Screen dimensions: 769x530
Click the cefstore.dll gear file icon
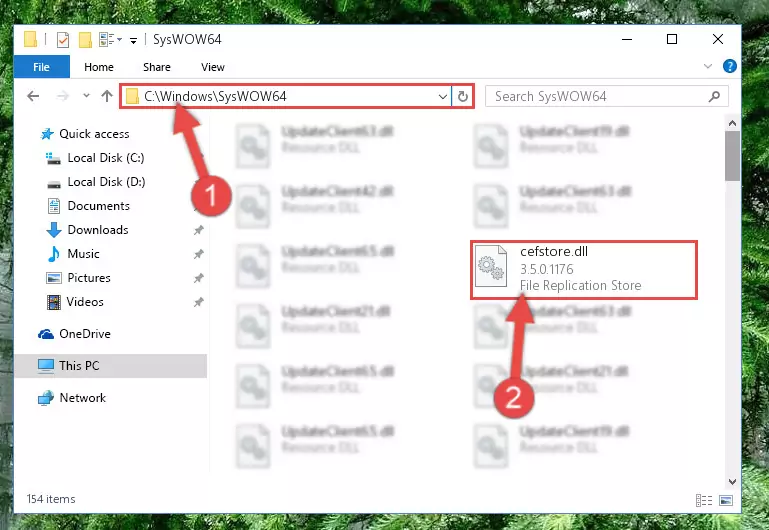[x=491, y=266]
